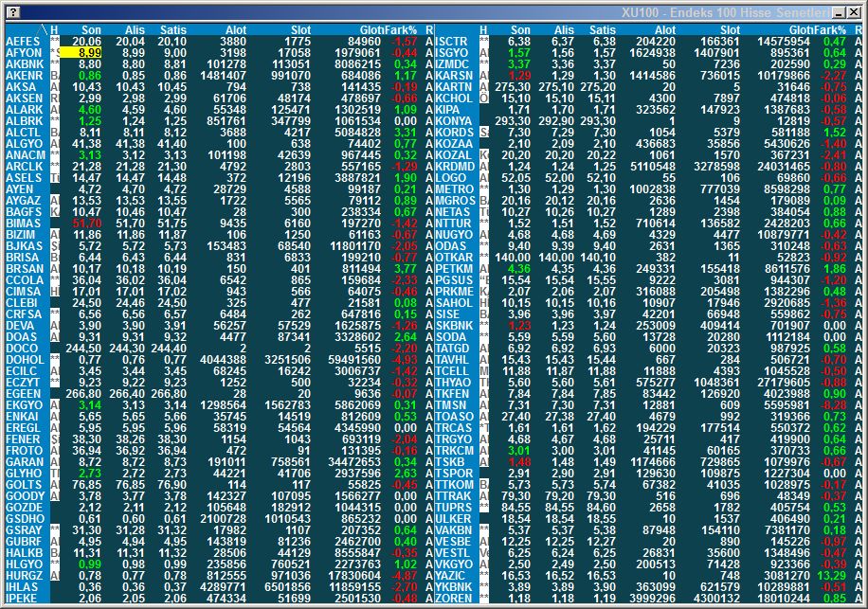Viewport: 868px width, 609px height.
Task: Click DOHOL's Glot value 59491560
Action: click(354, 360)
